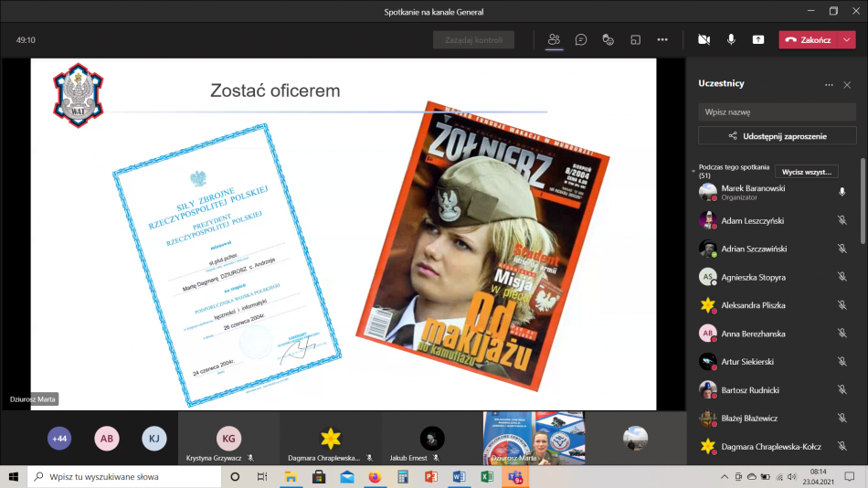
Task: Expand the Zakończ dropdown arrow
Action: pos(846,40)
